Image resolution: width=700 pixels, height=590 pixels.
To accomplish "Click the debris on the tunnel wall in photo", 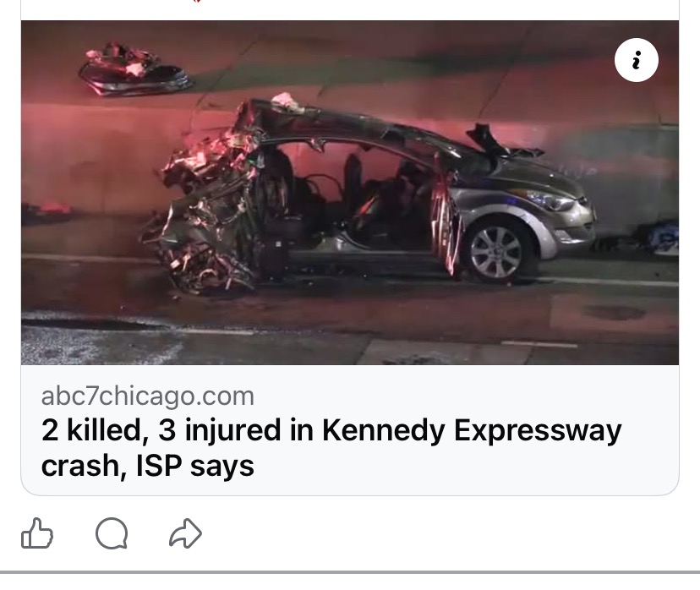I will click(134, 69).
